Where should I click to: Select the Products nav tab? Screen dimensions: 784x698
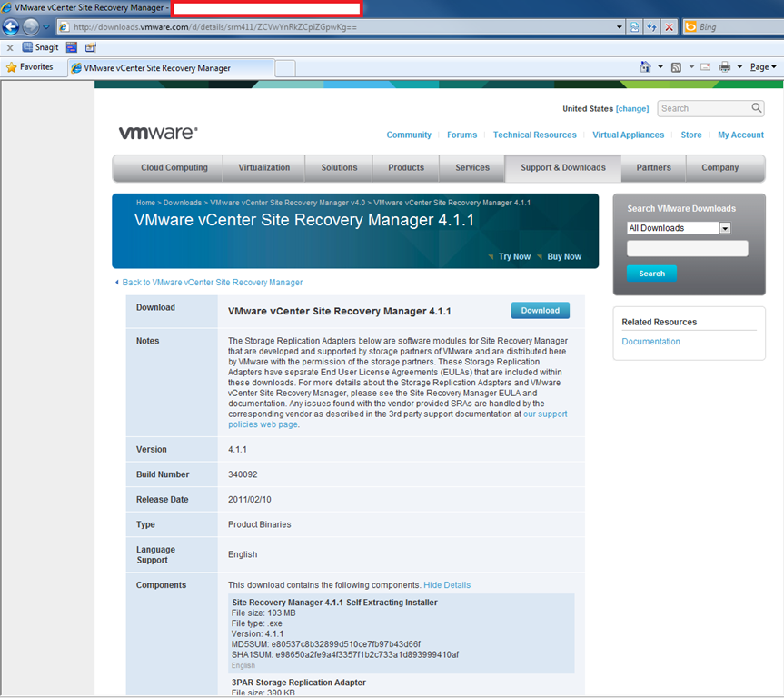[406, 168]
